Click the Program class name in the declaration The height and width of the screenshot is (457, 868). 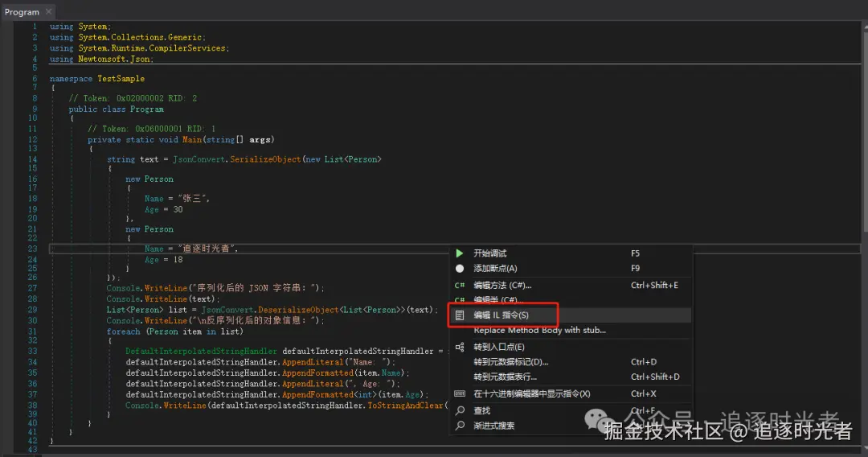point(147,109)
